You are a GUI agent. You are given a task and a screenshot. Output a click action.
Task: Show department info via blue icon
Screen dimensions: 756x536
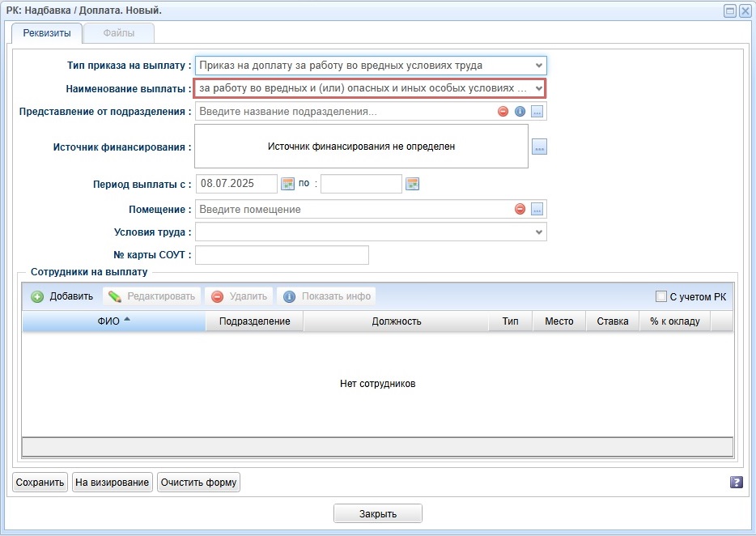tap(520, 112)
